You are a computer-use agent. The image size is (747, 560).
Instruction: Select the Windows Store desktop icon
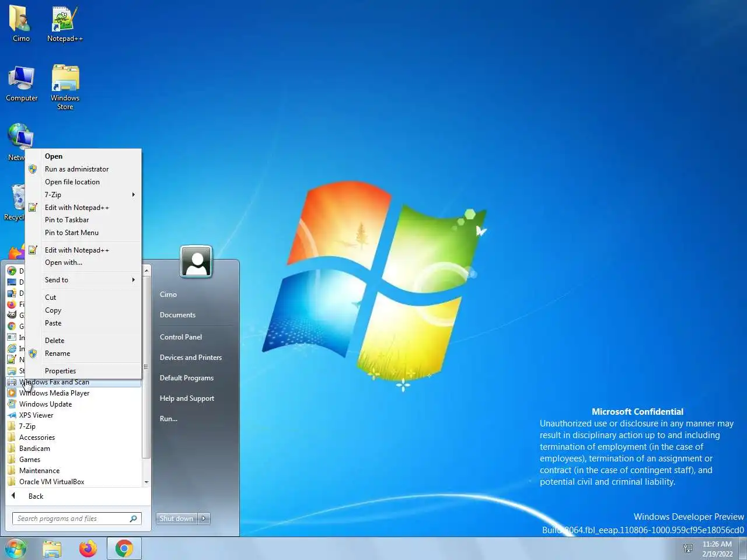tap(65, 87)
